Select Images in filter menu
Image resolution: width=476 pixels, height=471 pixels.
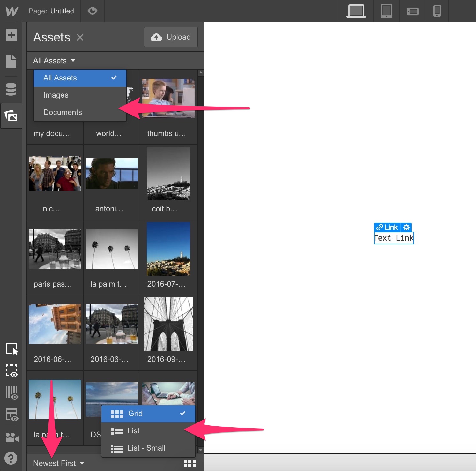click(80, 95)
